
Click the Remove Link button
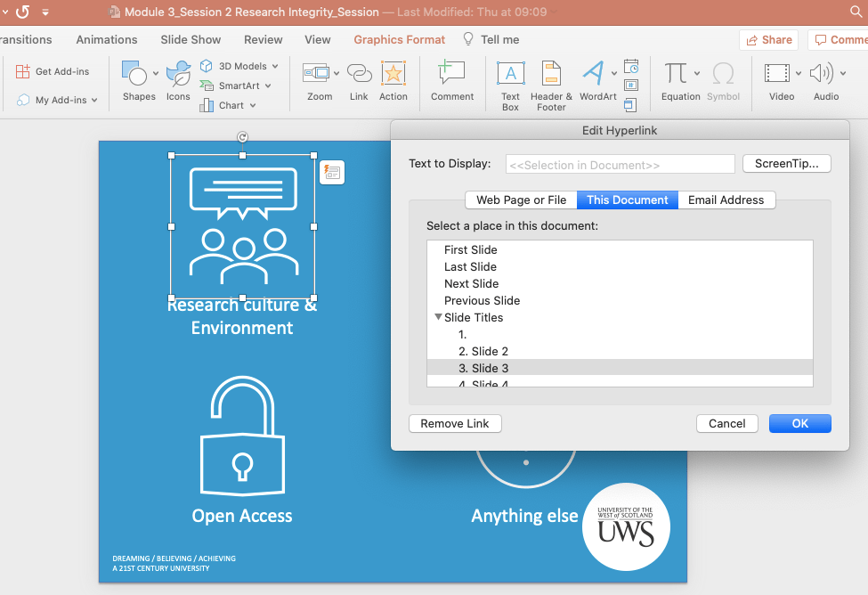pyautogui.click(x=455, y=423)
